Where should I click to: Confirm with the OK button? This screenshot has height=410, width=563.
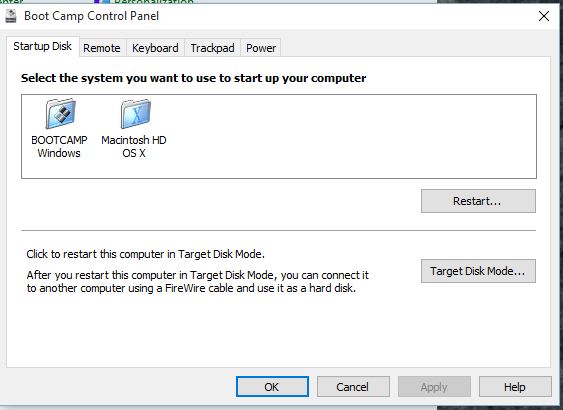(x=272, y=387)
